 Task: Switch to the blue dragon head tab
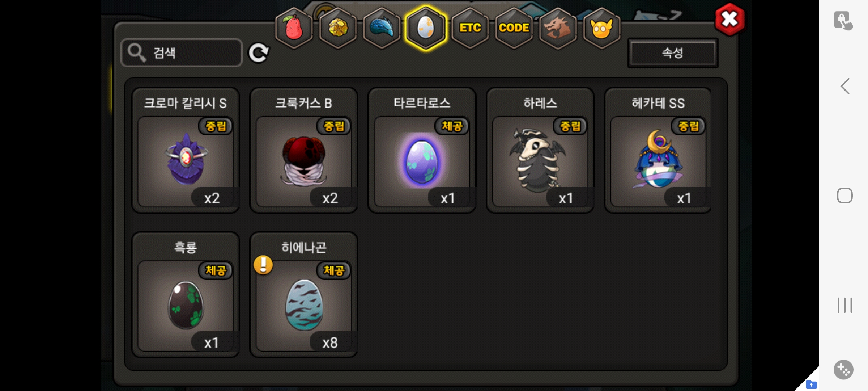click(382, 28)
